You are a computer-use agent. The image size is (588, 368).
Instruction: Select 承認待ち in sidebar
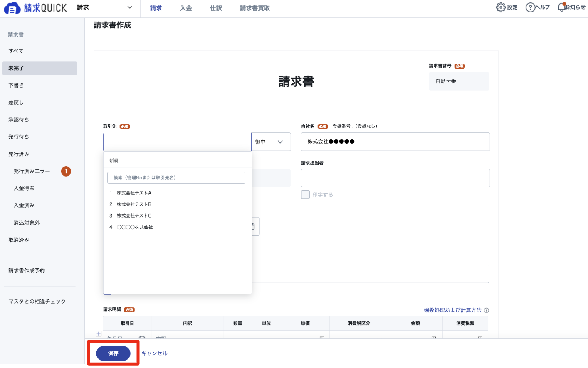click(x=40, y=120)
